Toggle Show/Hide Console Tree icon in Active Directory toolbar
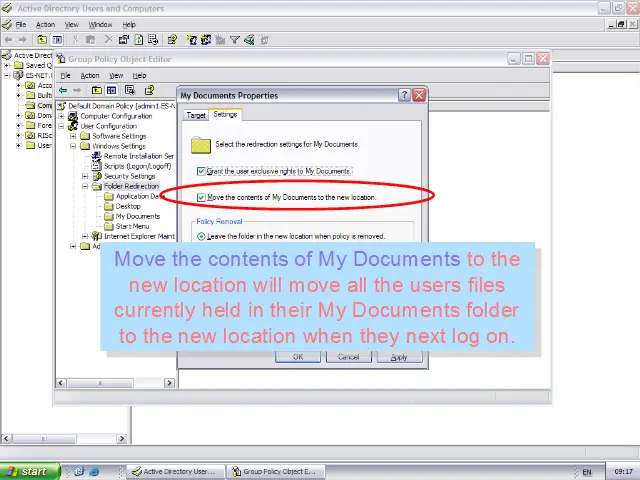Viewport: 640px width, 480px height. point(57,40)
